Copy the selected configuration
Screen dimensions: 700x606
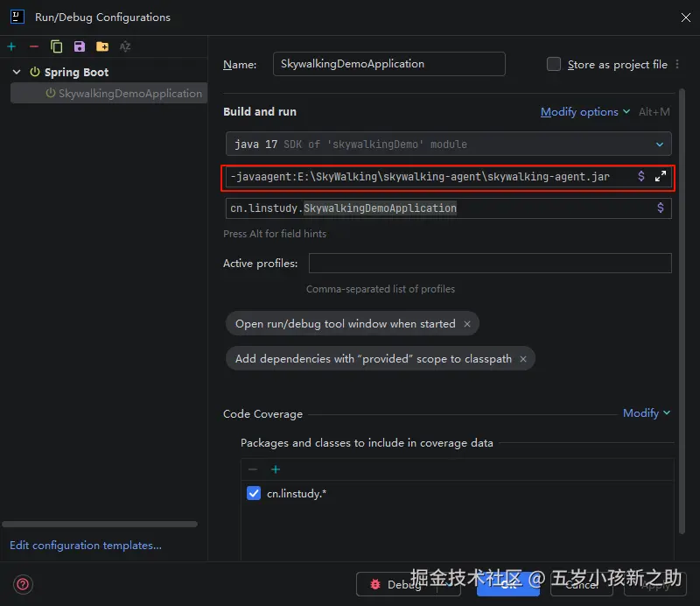point(57,46)
